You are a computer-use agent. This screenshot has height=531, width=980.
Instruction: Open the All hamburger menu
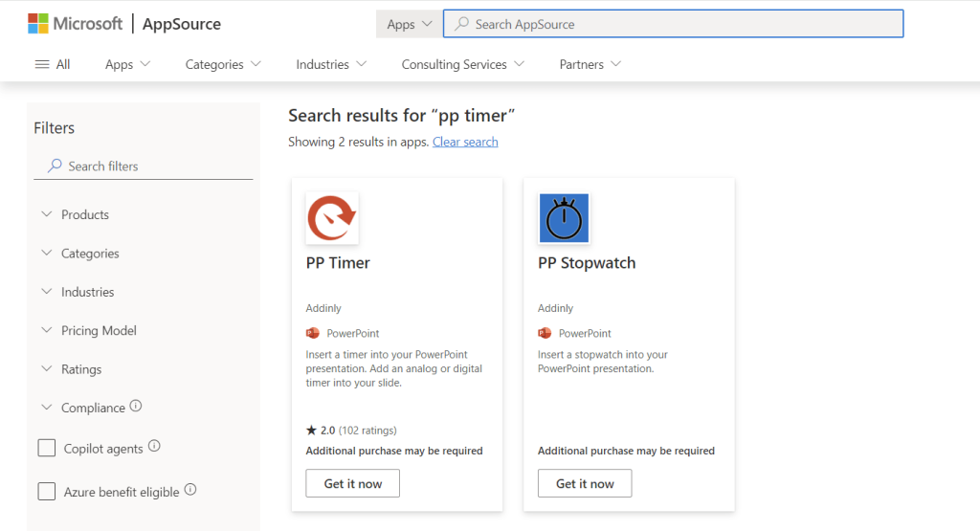[x=52, y=64]
